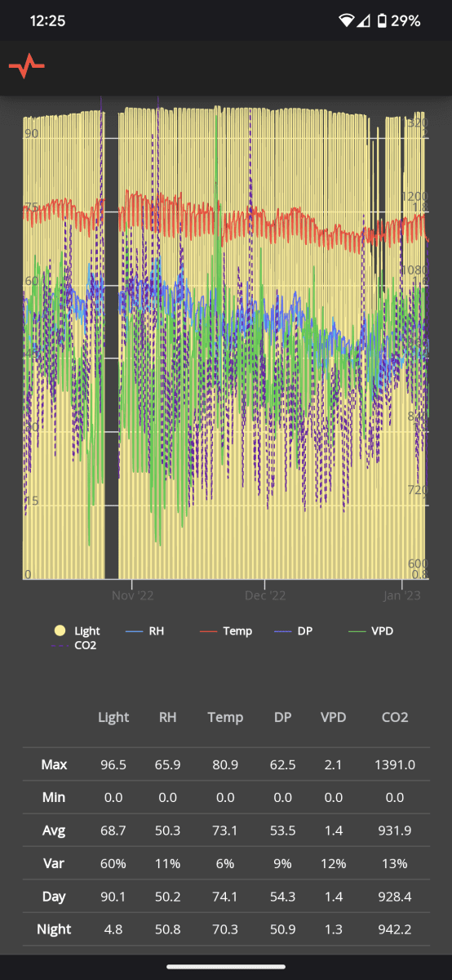Click the Nov '22 axis label
452x980 pixels.
coord(132,595)
